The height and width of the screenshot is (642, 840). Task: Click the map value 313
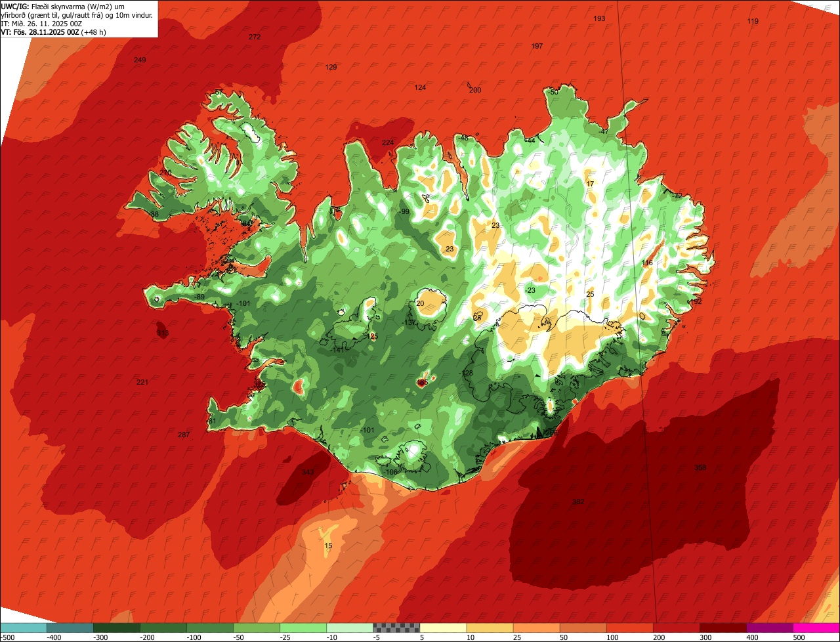(163, 333)
